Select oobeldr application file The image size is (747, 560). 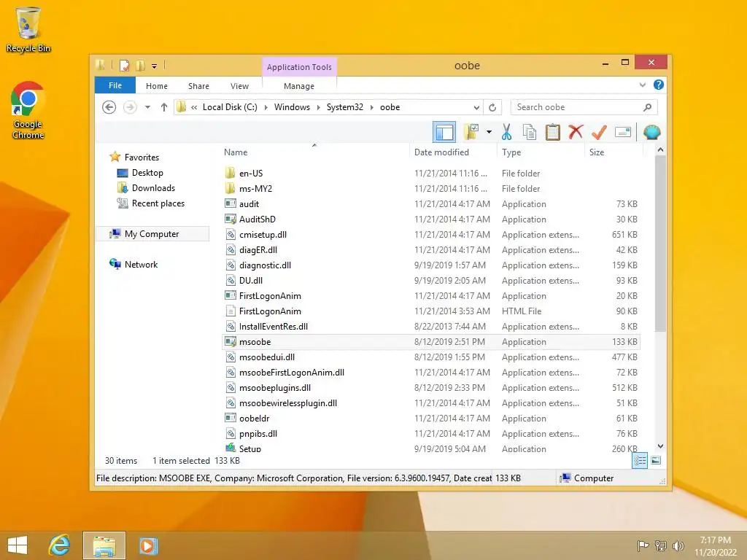pyautogui.click(x=431, y=418)
